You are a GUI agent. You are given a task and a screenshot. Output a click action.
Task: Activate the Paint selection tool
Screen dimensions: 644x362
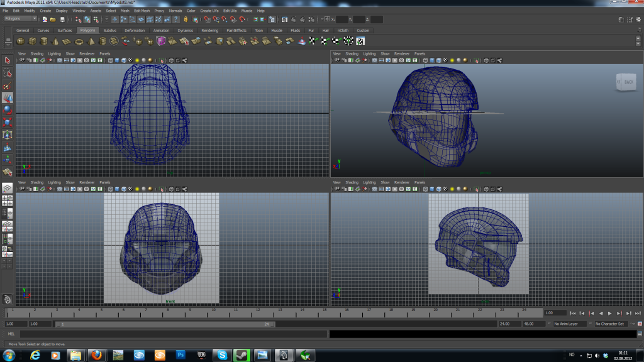8,85
